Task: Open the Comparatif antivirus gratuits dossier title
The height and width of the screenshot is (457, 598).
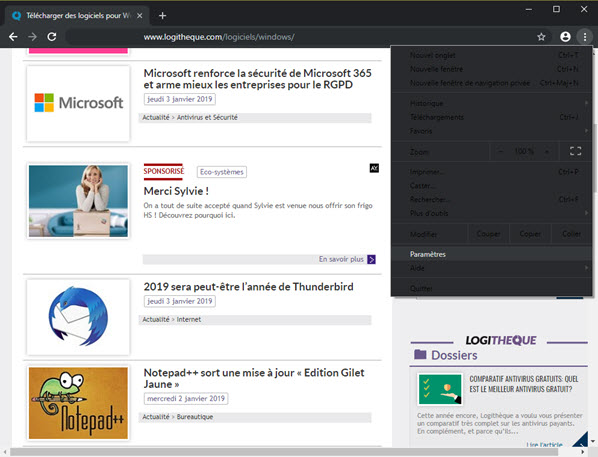Action: click(x=524, y=384)
